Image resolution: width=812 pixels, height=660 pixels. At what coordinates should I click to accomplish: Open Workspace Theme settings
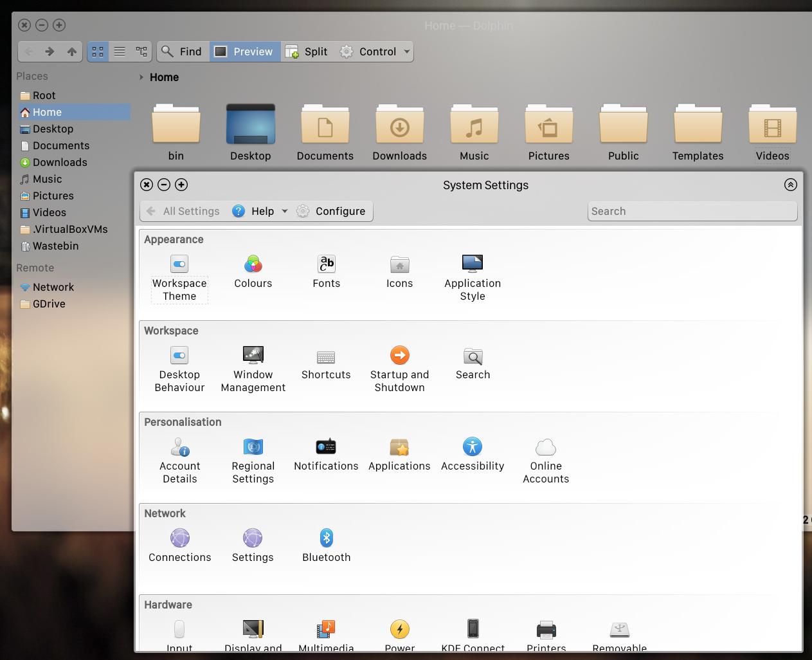[179, 278]
